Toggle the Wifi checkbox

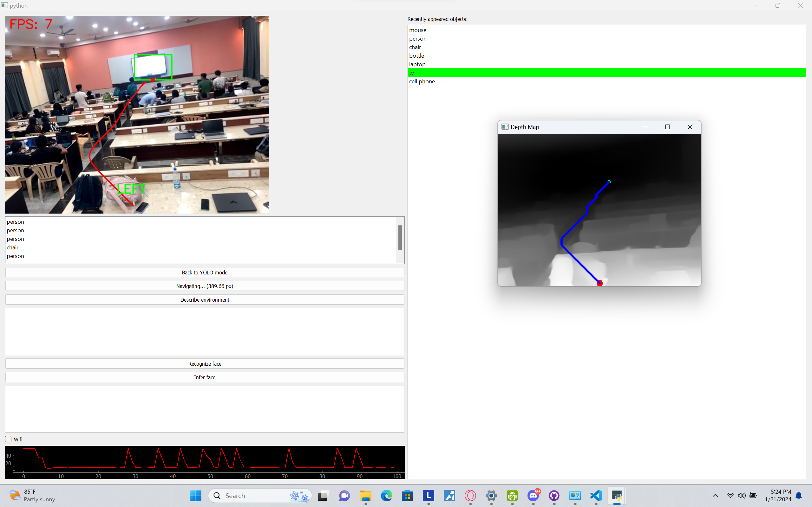click(x=8, y=439)
